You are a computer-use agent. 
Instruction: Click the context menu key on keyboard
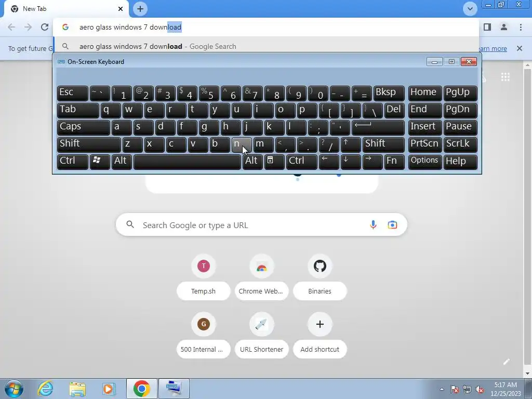pyautogui.click(x=274, y=162)
